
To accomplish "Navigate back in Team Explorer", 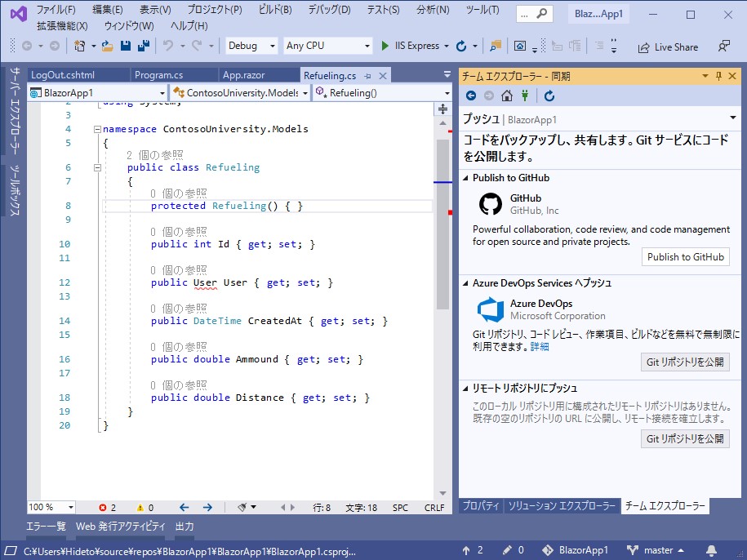I will 473,95.
